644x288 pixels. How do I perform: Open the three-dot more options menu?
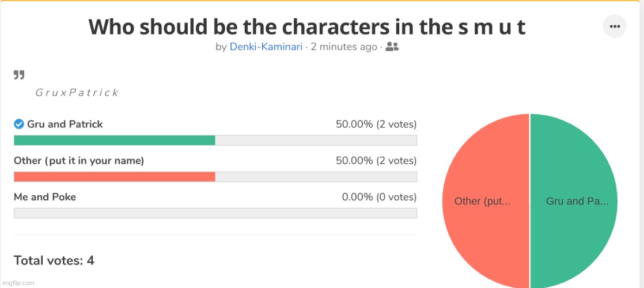pyautogui.click(x=615, y=26)
